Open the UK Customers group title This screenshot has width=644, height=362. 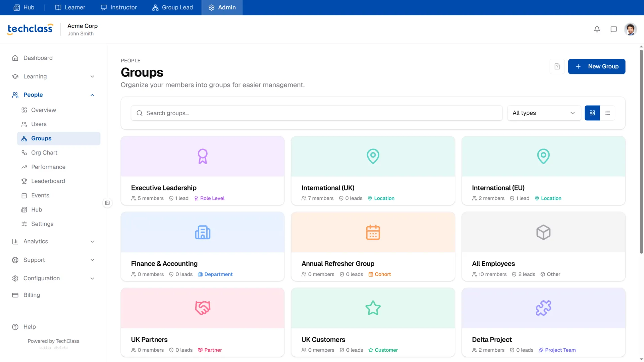(x=323, y=340)
